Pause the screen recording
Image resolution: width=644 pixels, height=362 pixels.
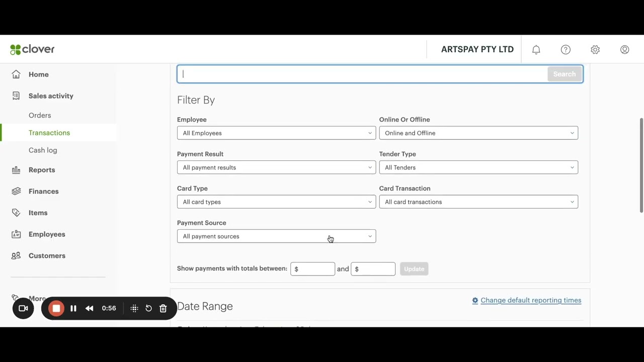coord(73,308)
